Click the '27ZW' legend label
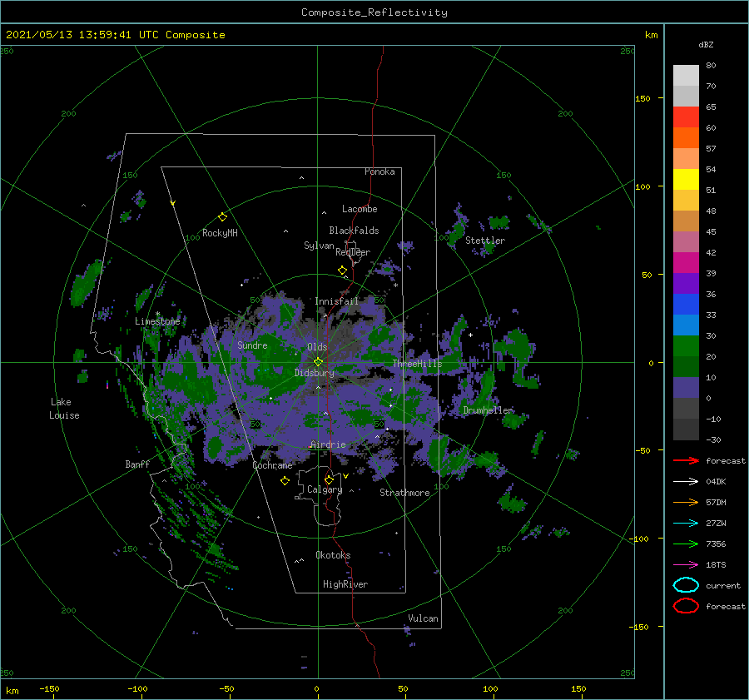Viewport: 749px width, 700px height. tap(716, 524)
